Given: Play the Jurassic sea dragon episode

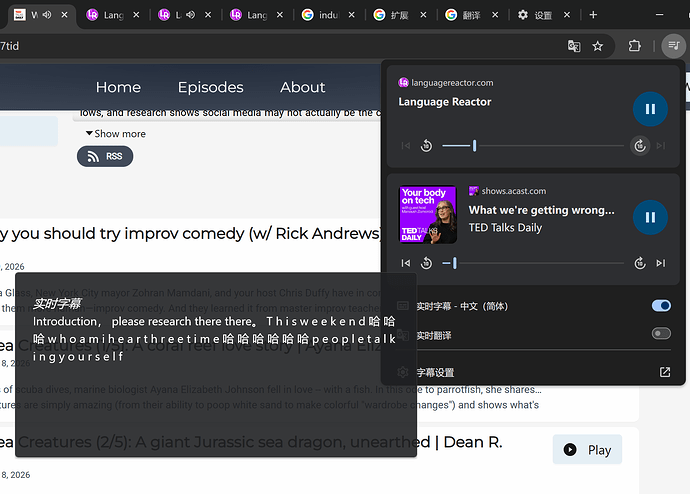Looking at the screenshot, I should click(587, 450).
